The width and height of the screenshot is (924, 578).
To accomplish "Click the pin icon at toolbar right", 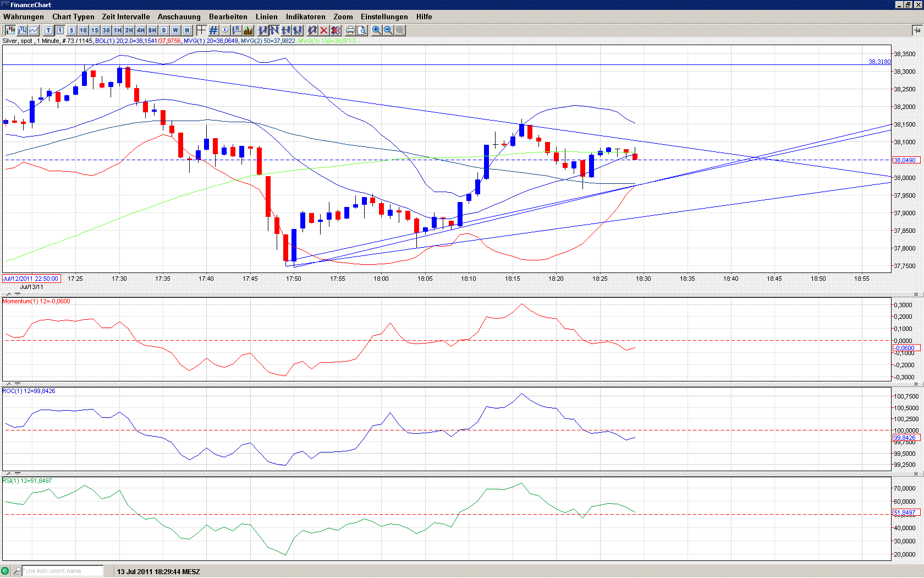I will (916, 30).
